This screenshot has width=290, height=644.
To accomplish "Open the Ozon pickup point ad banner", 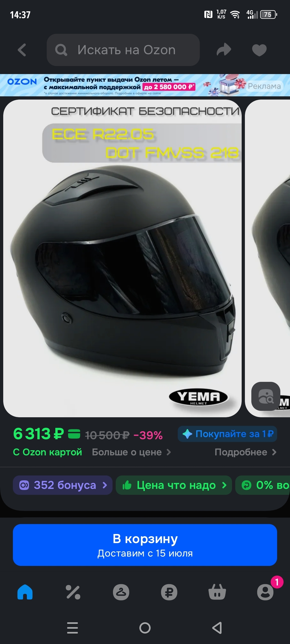I will point(145,85).
